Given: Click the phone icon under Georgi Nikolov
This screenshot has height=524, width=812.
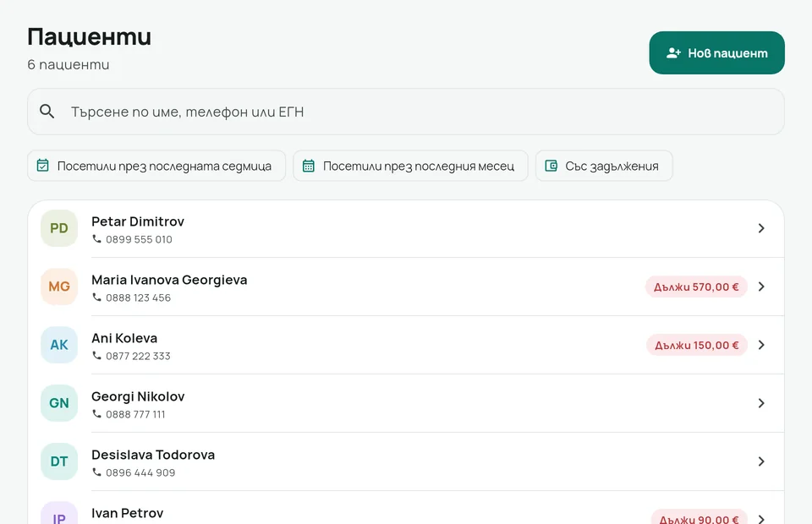Looking at the screenshot, I should pos(96,414).
